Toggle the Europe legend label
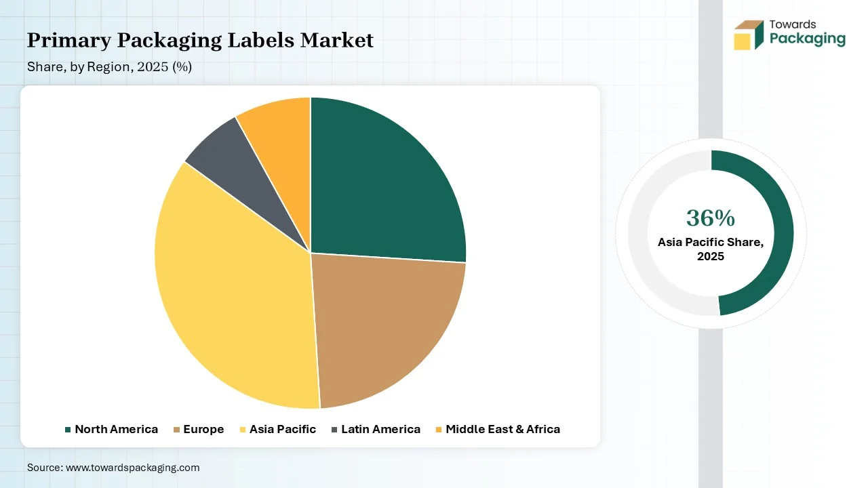 203,429
